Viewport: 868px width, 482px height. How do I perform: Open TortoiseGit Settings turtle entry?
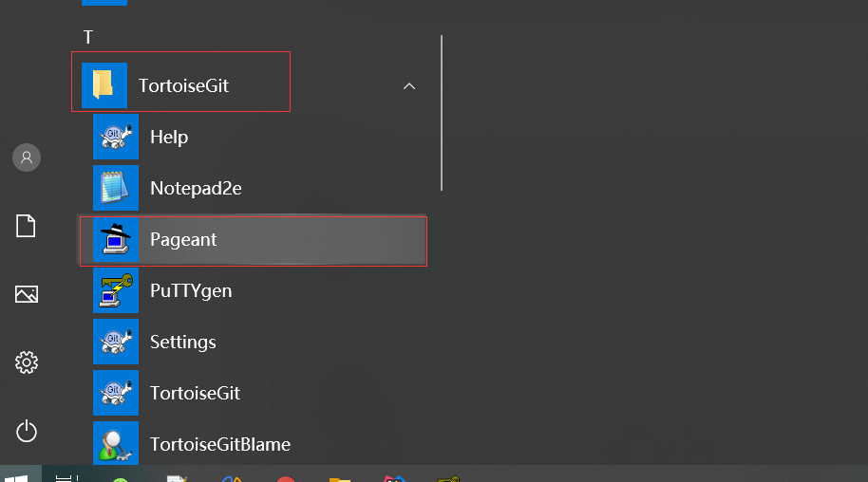(x=182, y=343)
